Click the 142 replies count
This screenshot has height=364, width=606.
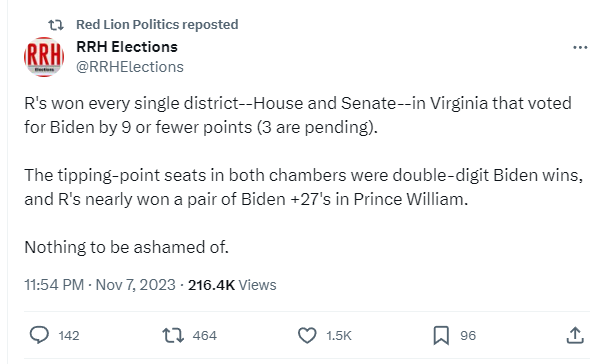pos(69,335)
